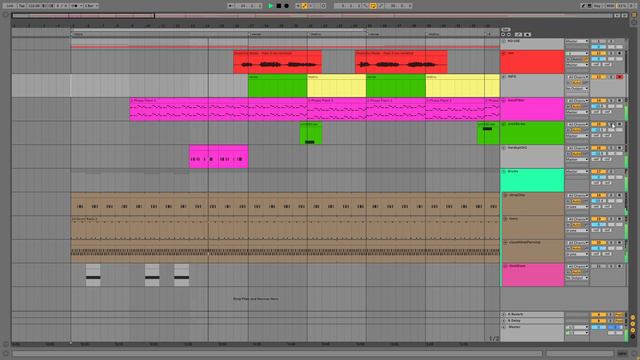
Task: Toggle the activator on the red vox track
Action: 598,53
